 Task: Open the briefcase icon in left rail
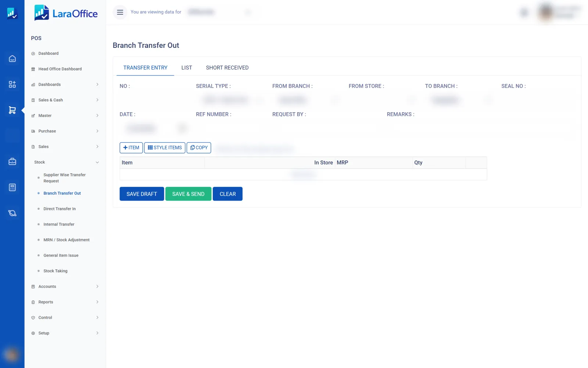tap(12, 162)
